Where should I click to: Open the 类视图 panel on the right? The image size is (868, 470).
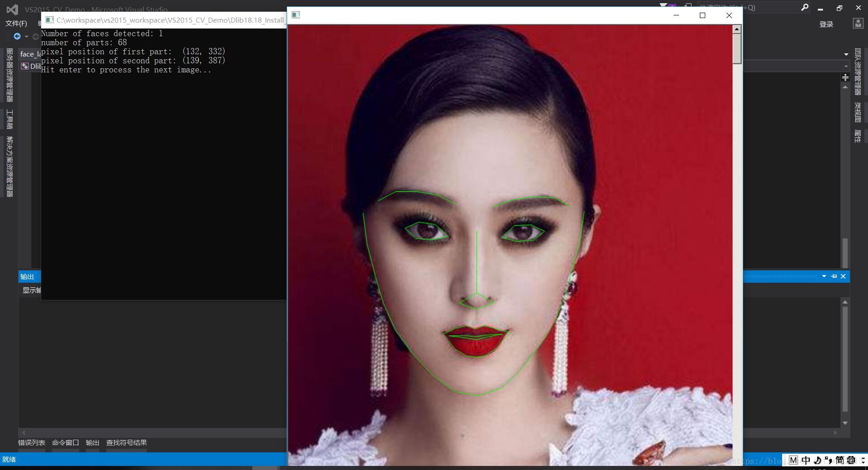pos(857,111)
